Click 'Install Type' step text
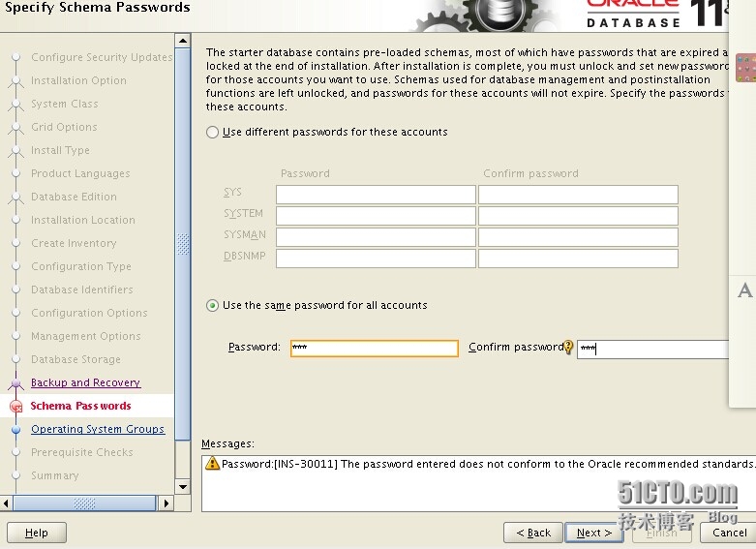The height and width of the screenshot is (549, 756). [x=60, y=150]
